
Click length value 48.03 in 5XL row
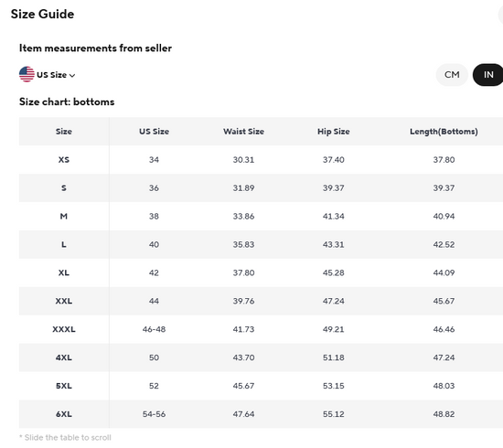point(444,386)
